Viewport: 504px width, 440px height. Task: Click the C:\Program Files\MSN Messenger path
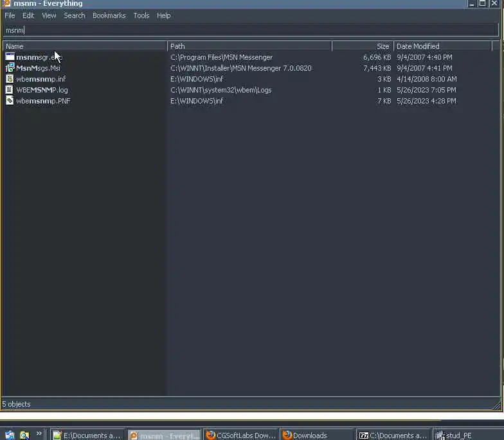click(221, 57)
